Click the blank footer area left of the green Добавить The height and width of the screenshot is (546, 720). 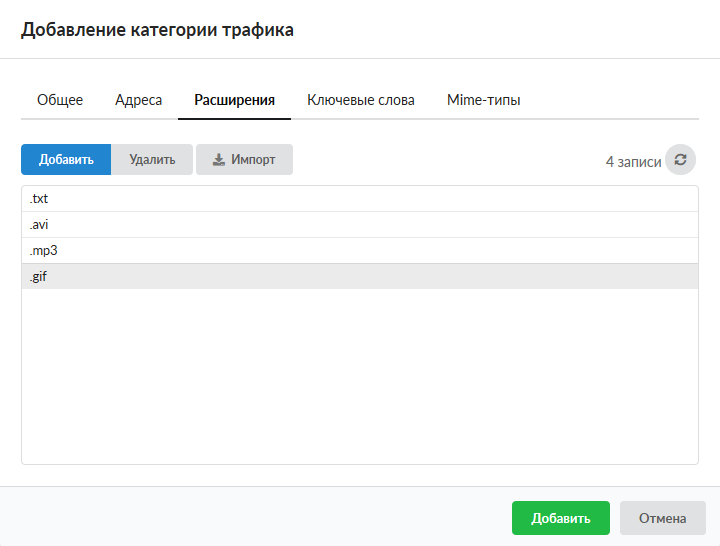[250, 518]
